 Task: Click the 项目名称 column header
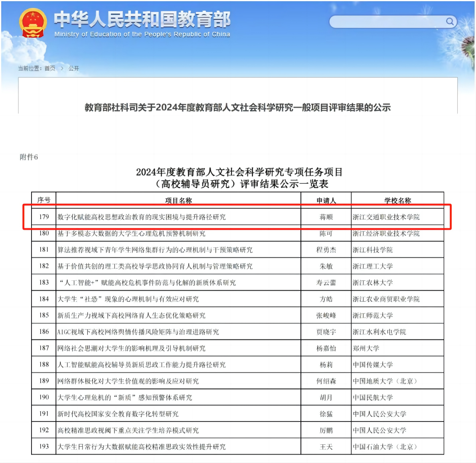(178, 201)
